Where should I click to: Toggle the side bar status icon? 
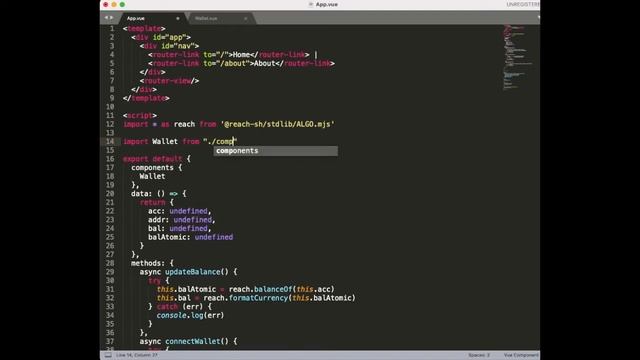click(108, 355)
